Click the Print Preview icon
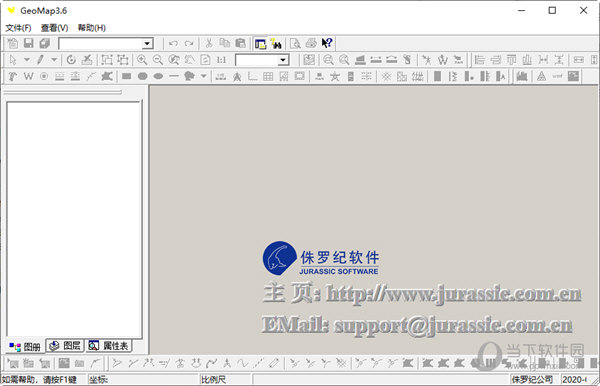The height and width of the screenshot is (386, 600). click(x=295, y=44)
